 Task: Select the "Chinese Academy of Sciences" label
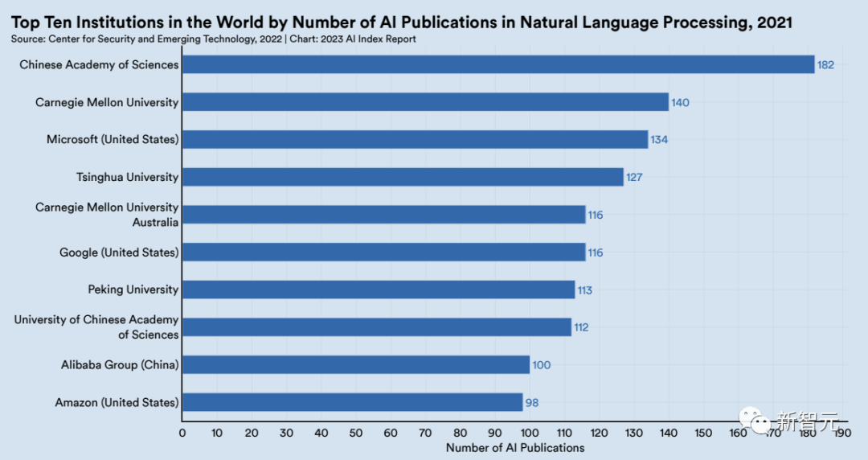[x=99, y=65]
